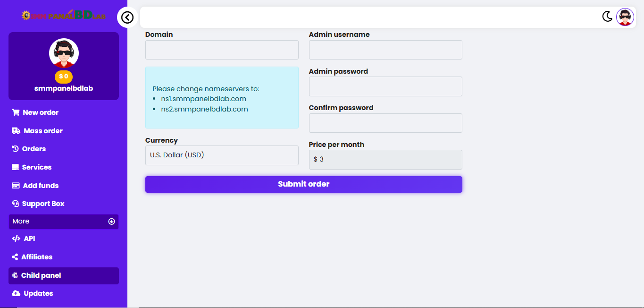Screen dimensions: 644x308
Task: Click the $0 balance badge
Action: 64,77
